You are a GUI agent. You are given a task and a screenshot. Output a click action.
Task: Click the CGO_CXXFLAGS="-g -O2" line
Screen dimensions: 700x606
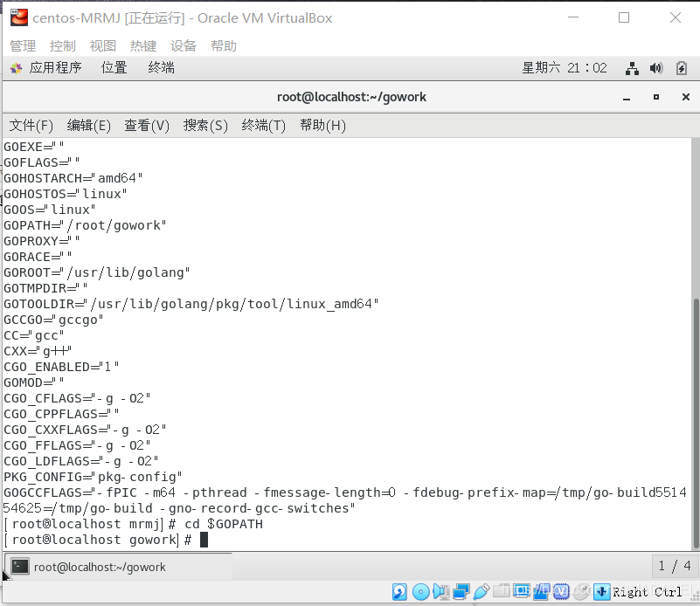pyautogui.click(x=85, y=430)
